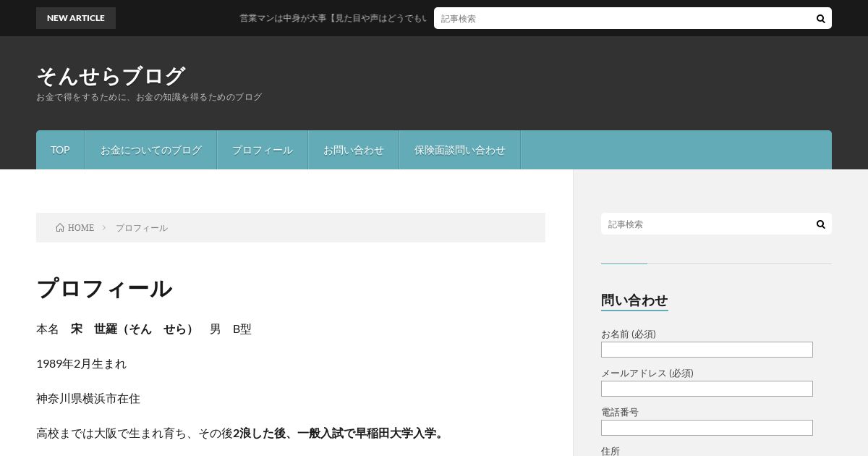Click the 住所 form label

[610, 451]
